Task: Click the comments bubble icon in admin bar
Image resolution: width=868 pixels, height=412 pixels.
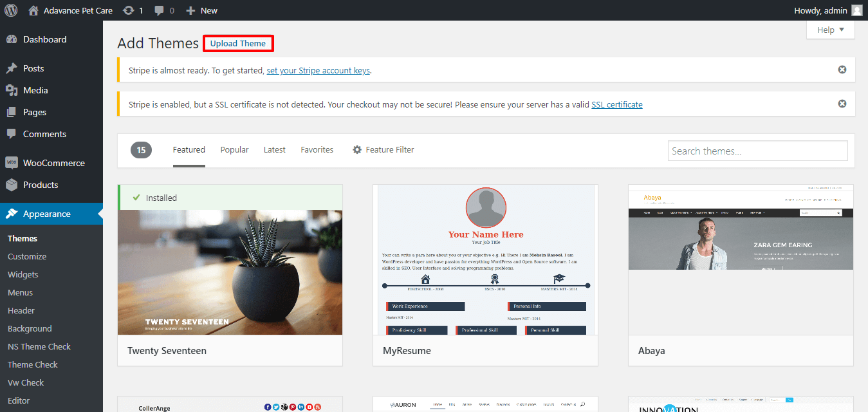Action: point(159,10)
